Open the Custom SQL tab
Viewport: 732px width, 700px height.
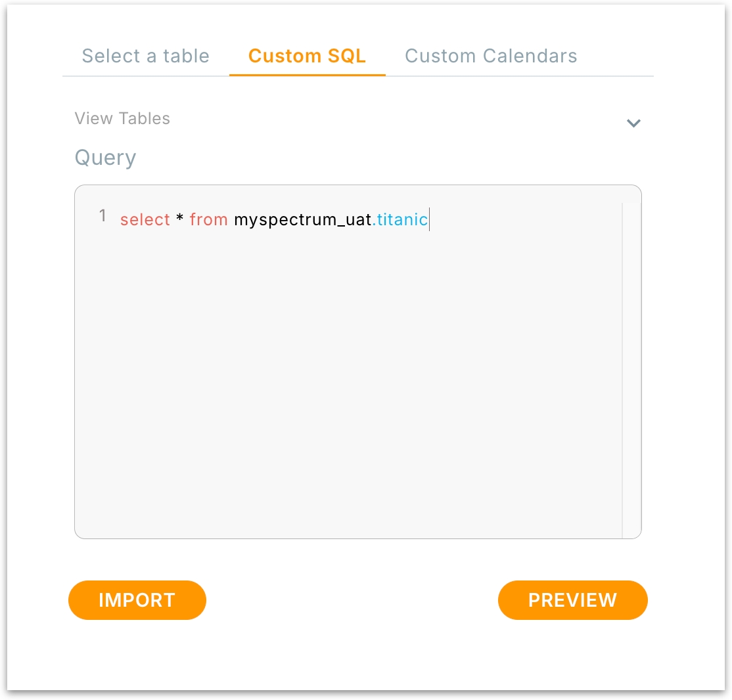click(x=307, y=56)
